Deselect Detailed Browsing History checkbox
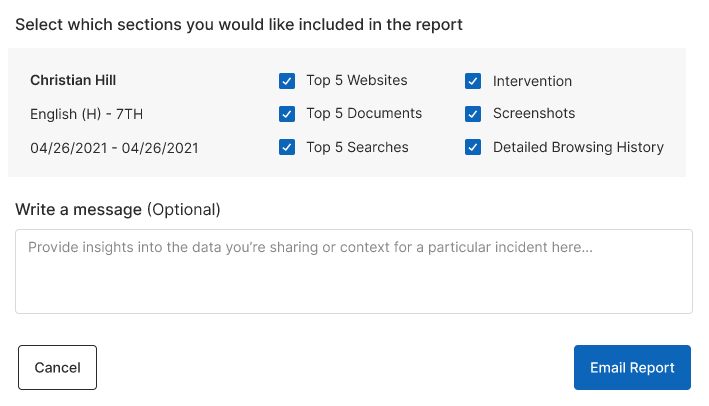The image size is (709, 406). (x=473, y=147)
